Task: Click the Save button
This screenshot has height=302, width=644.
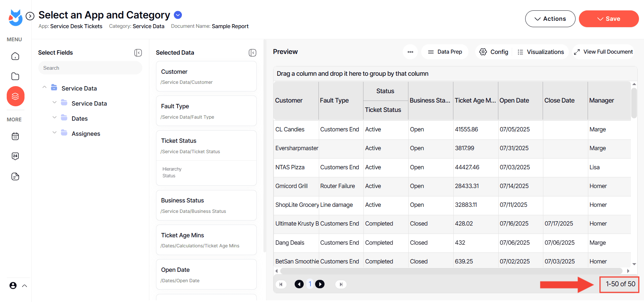Action: coord(608,19)
